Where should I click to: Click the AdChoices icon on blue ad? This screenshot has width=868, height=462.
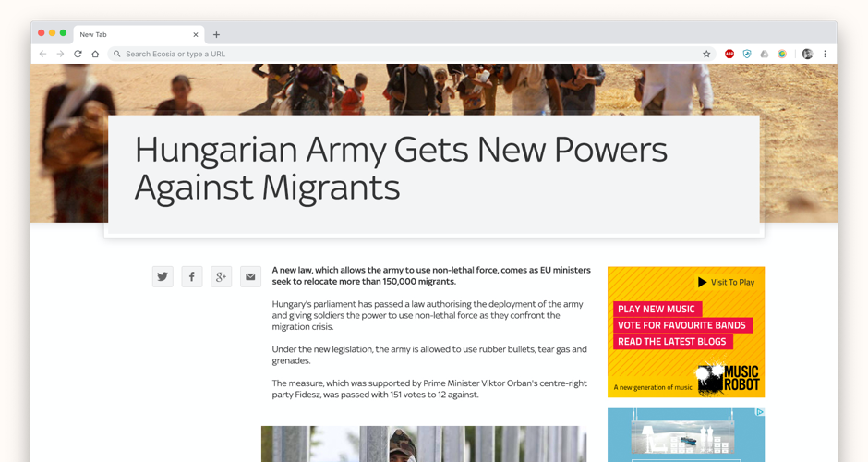tap(760, 412)
